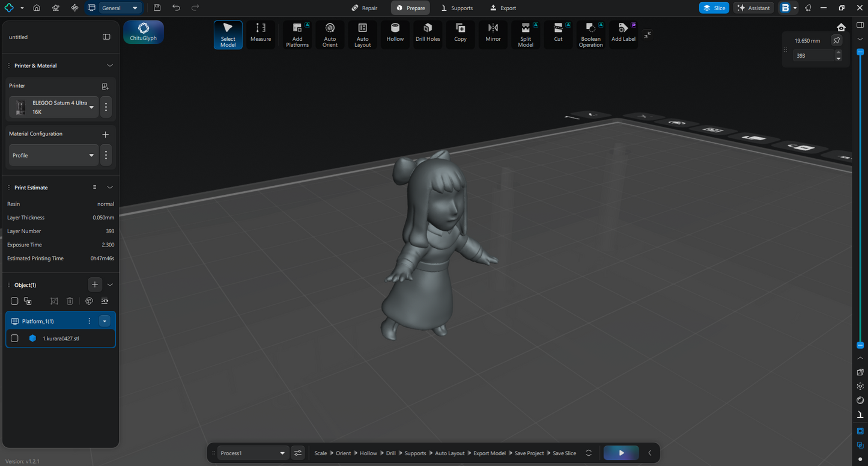The image size is (868, 466).
Task: Select the 1.kurara0427.stl object row
Action: click(x=61, y=339)
